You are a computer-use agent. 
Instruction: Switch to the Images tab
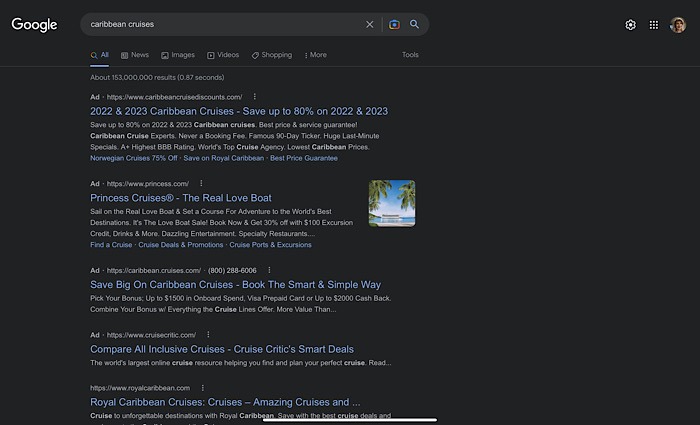[178, 55]
